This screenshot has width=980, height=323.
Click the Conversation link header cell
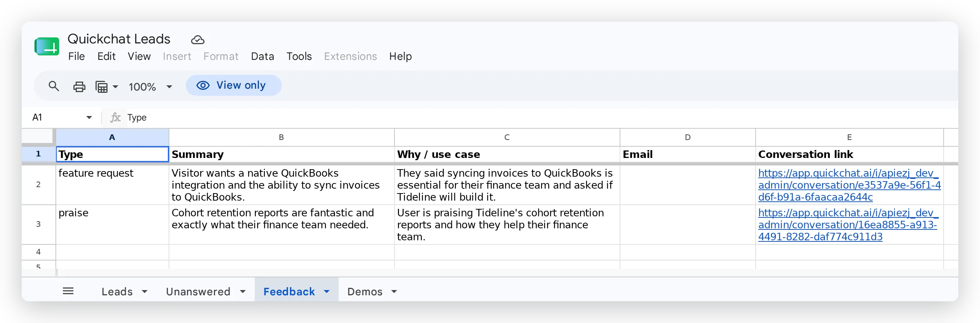(850, 154)
